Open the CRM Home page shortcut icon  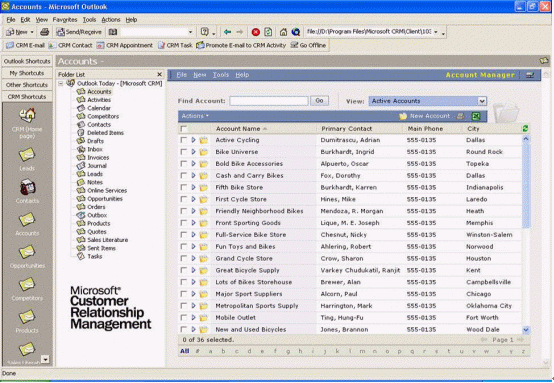click(x=27, y=116)
